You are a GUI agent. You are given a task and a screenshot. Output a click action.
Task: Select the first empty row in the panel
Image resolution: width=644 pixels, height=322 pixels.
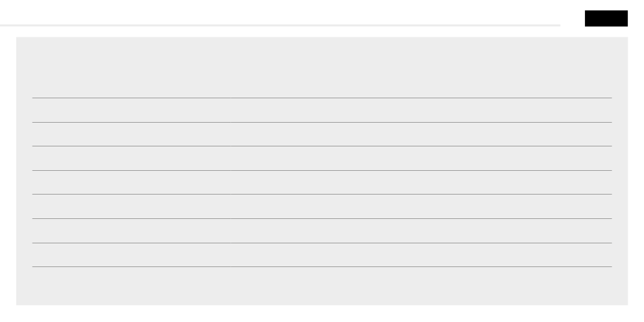coord(321,110)
